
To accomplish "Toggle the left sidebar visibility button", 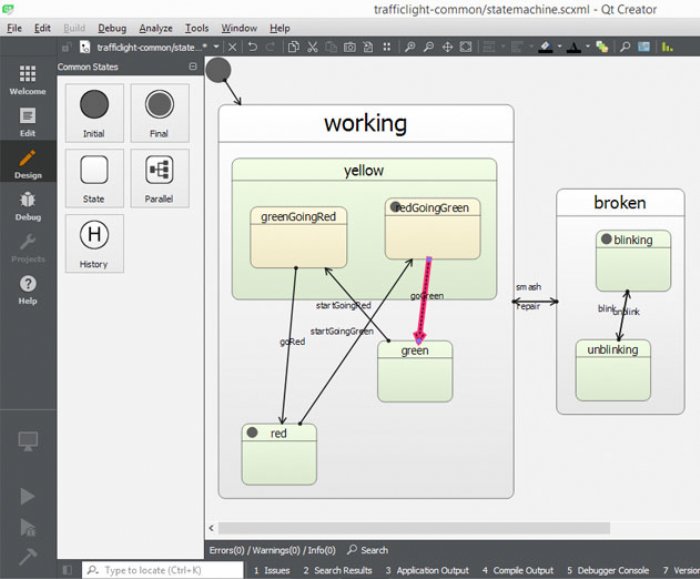I will pos(67,570).
